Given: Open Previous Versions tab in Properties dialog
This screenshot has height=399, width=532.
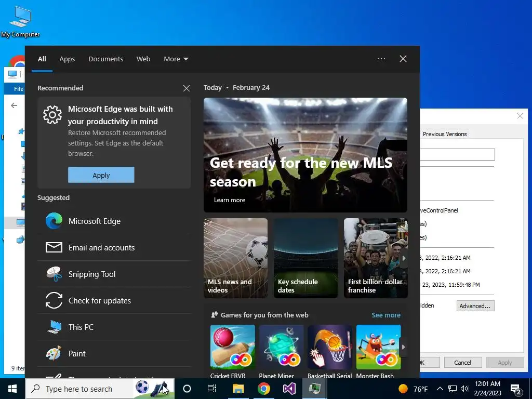Looking at the screenshot, I should pyautogui.click(x=445, y=134).
